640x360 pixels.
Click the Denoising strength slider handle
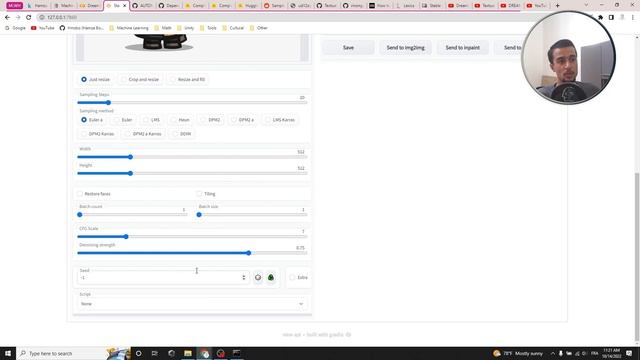[x=249, y=253]
